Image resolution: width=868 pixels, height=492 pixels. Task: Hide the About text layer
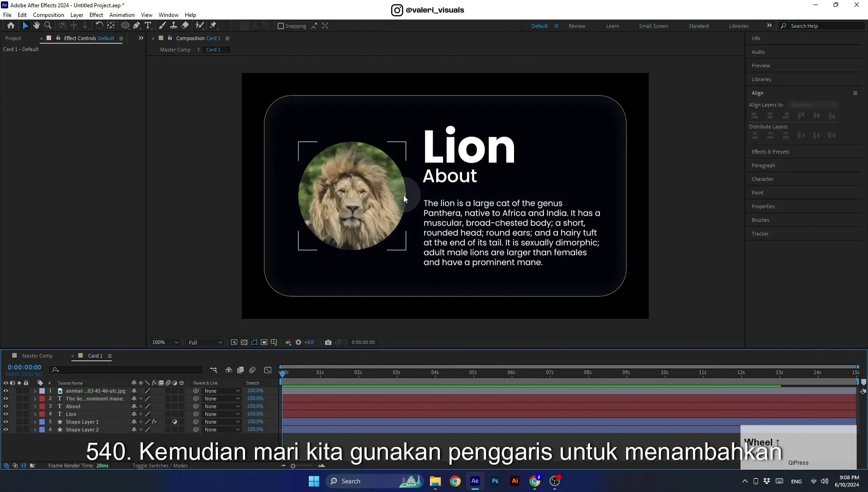5,406
